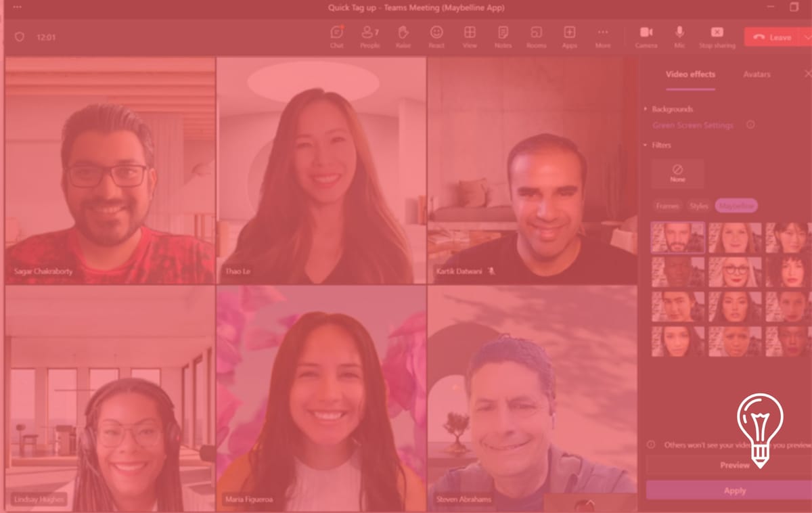Open breakout Rooms
This screenshot has height=513, width=812.
pos(536,37)
